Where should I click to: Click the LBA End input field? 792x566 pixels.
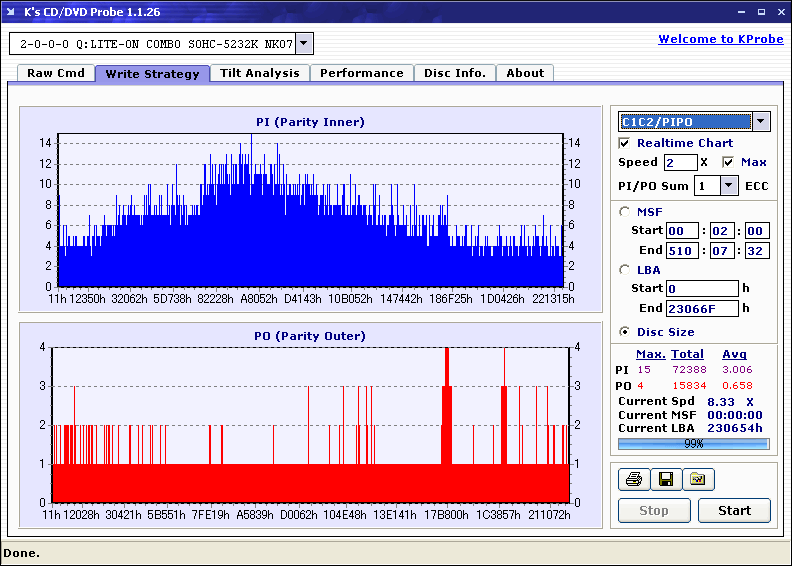[x=702, y=308]
